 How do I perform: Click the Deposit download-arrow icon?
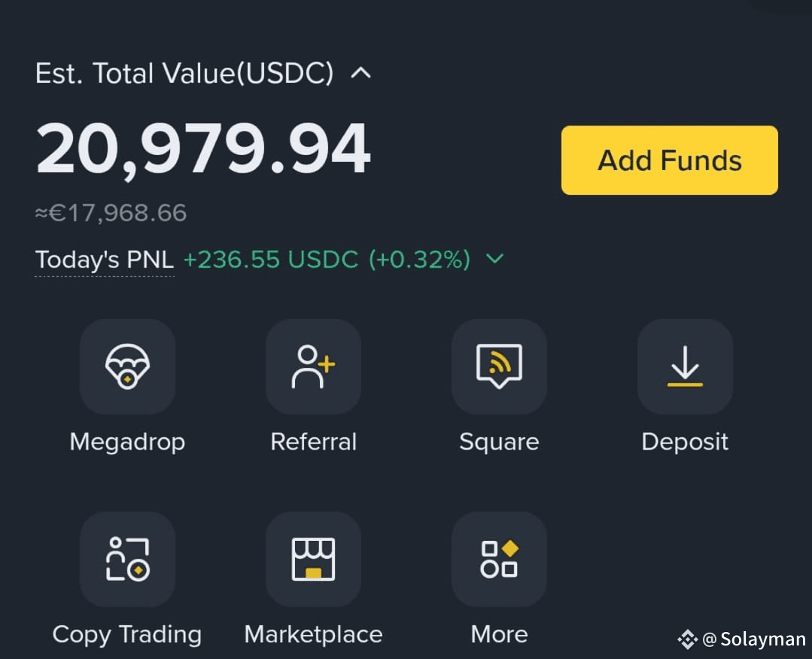pos(685,366)
